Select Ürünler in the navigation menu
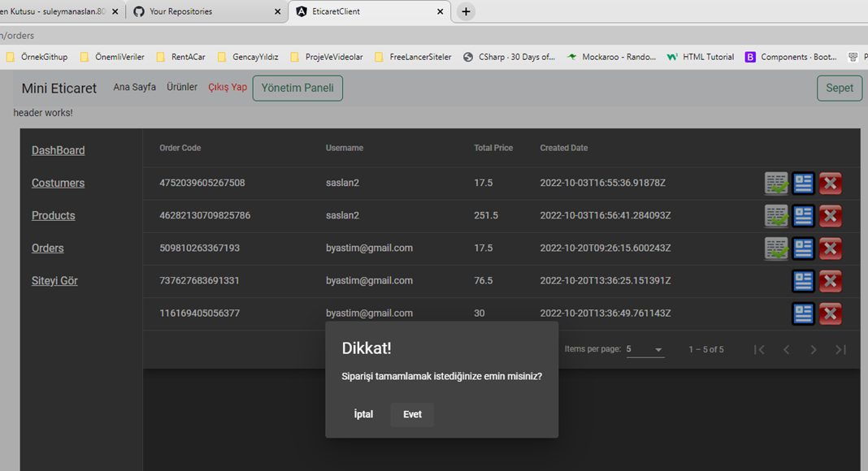Viewport: 868px width, 471px height. click(182, 87)
